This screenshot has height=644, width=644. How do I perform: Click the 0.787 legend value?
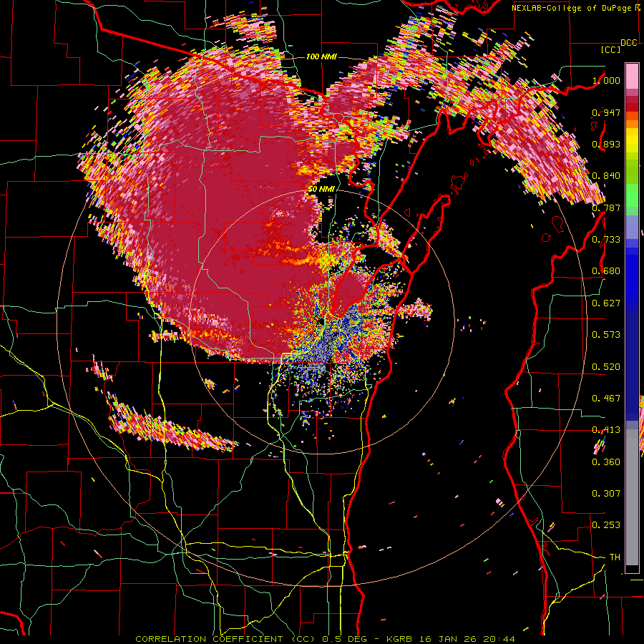coord(606,208)
